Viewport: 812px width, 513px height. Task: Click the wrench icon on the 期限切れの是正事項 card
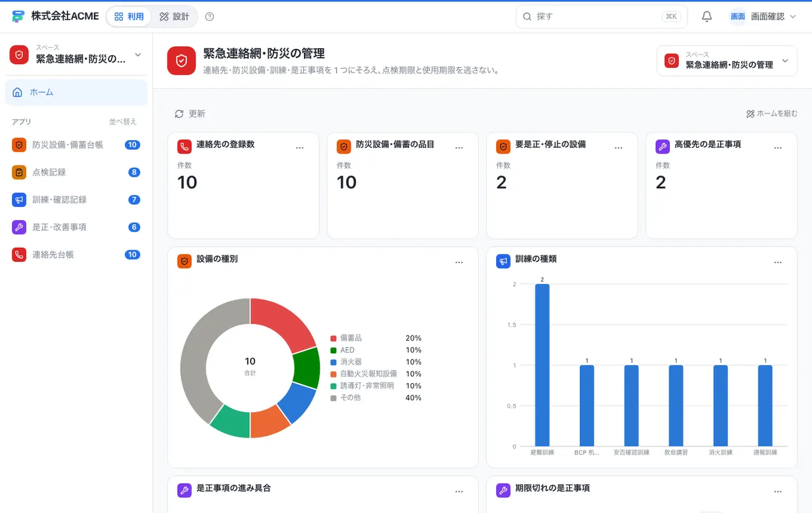pyautogui.click(x=503, y=490)
